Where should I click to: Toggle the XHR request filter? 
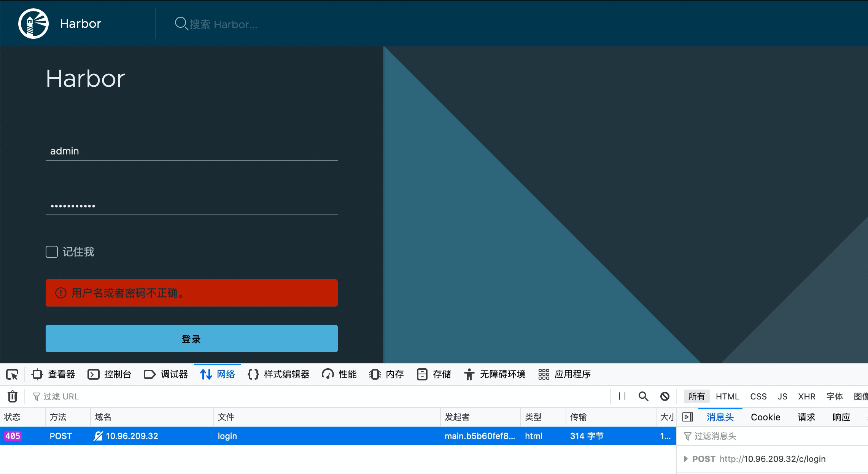tap(807, 396)
